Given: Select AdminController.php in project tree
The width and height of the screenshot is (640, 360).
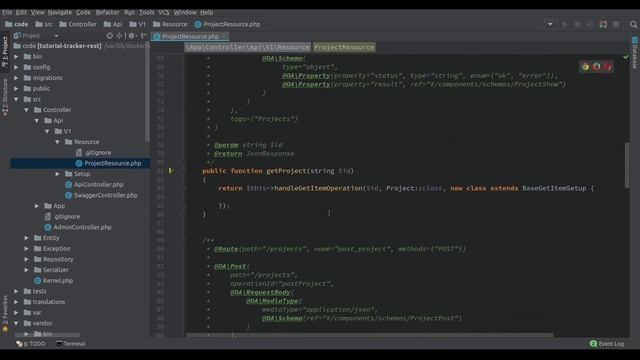Looking at the screenshot, I should pyautogui.click(x=82, y=227).
